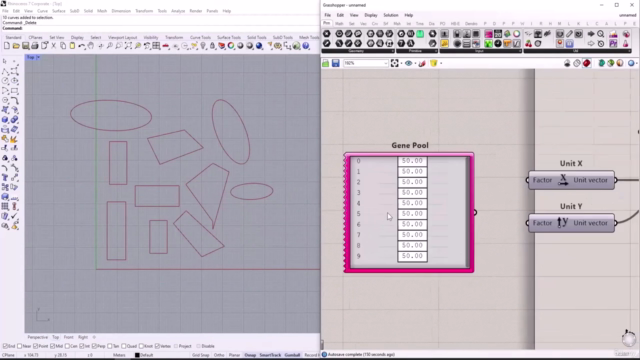Click the calendar icon in Grasshopper Input panel
640x360 pixels.
[498, 34]
